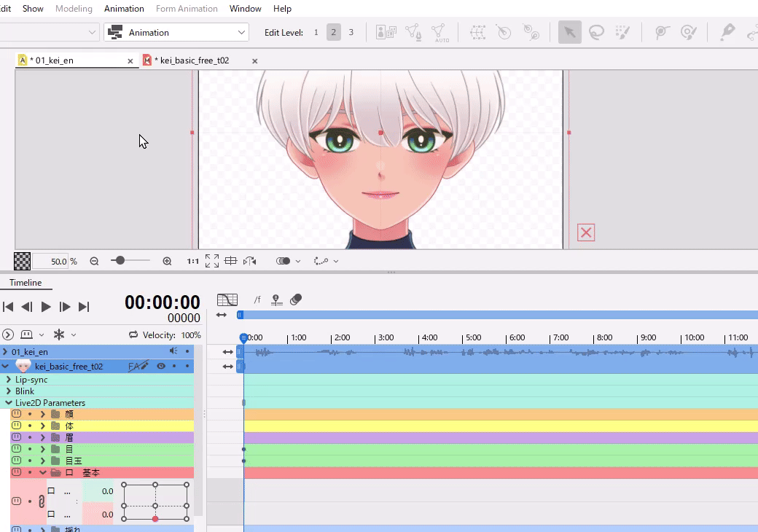
Task: Click the onion skin icon in timeline
Action: click(x=296, y=300)
